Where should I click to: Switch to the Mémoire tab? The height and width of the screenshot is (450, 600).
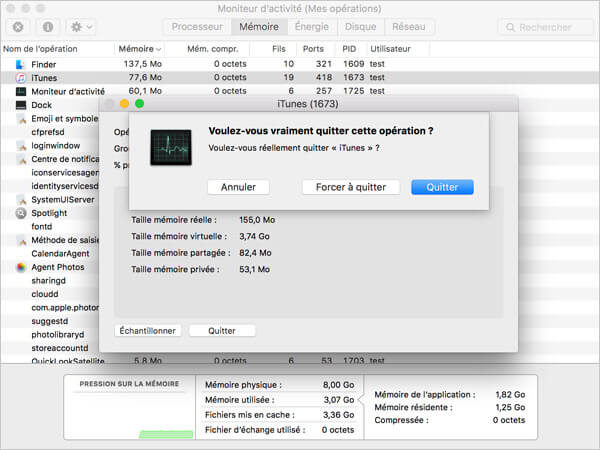(259, 27)
